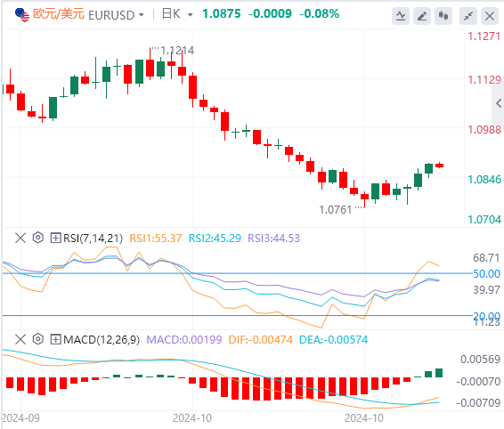504x429 pixels.
Task: Click the MACD(12,26,9) label
Action: (x=102, y=340)
